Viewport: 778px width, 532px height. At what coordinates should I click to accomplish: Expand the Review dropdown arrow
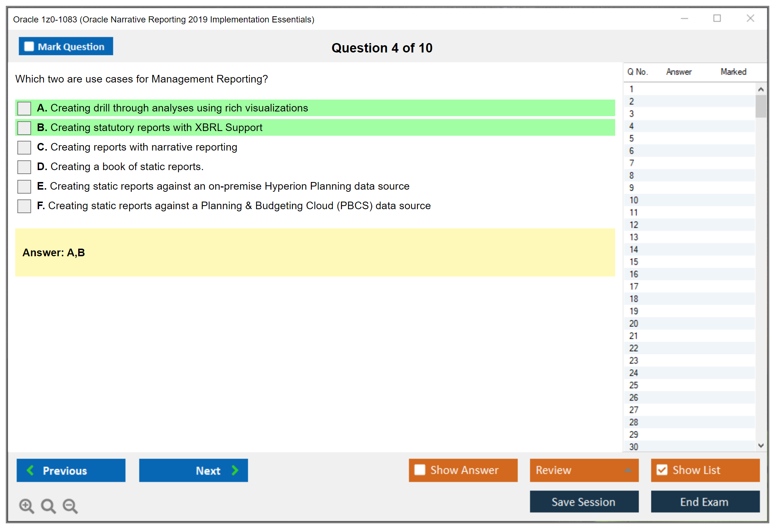tap(628, 470)
